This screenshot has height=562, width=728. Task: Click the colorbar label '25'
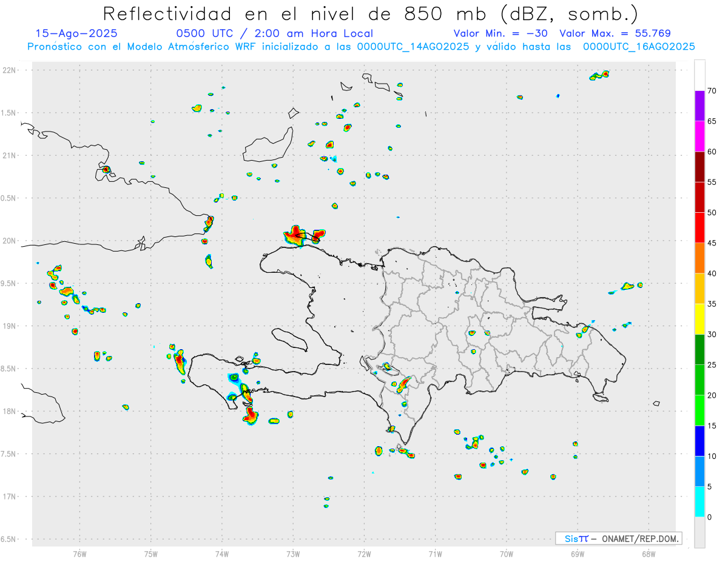coord(712,365)
